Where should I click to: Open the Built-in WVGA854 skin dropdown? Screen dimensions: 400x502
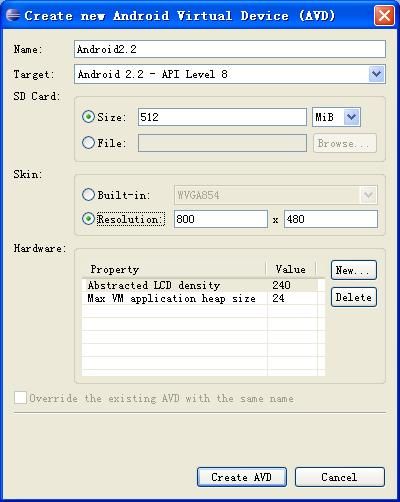pos(368,195)
